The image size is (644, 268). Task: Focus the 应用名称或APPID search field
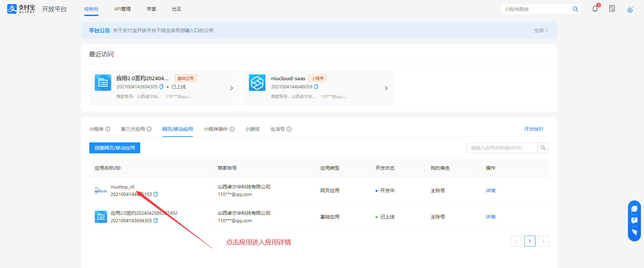[502, 148]
